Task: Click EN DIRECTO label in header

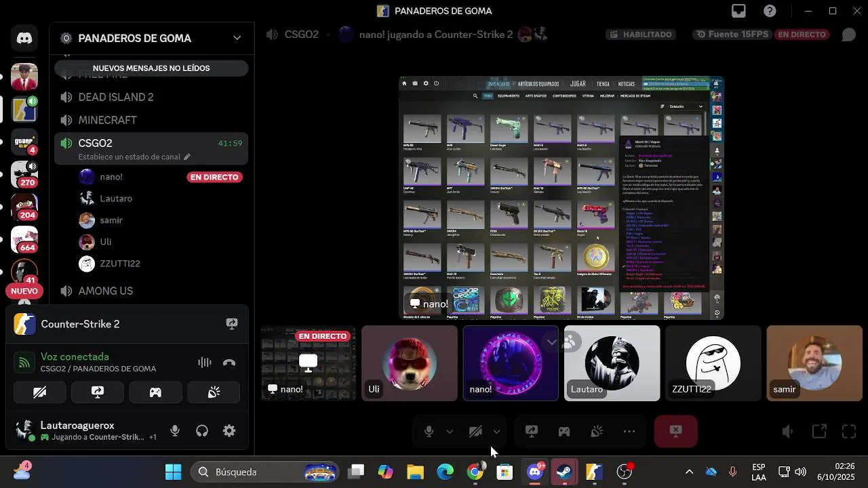Action: click(x=802, y=35)
